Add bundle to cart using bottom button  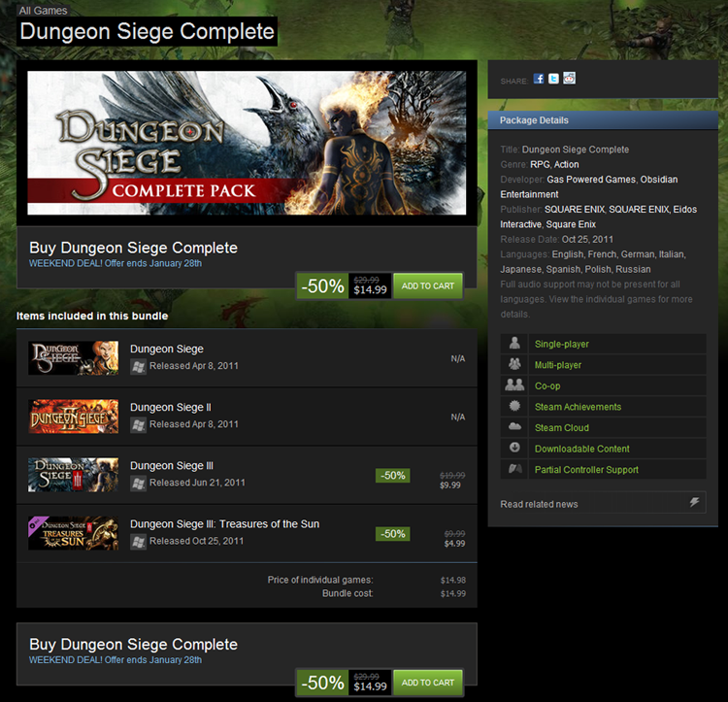tap(428, 683)
